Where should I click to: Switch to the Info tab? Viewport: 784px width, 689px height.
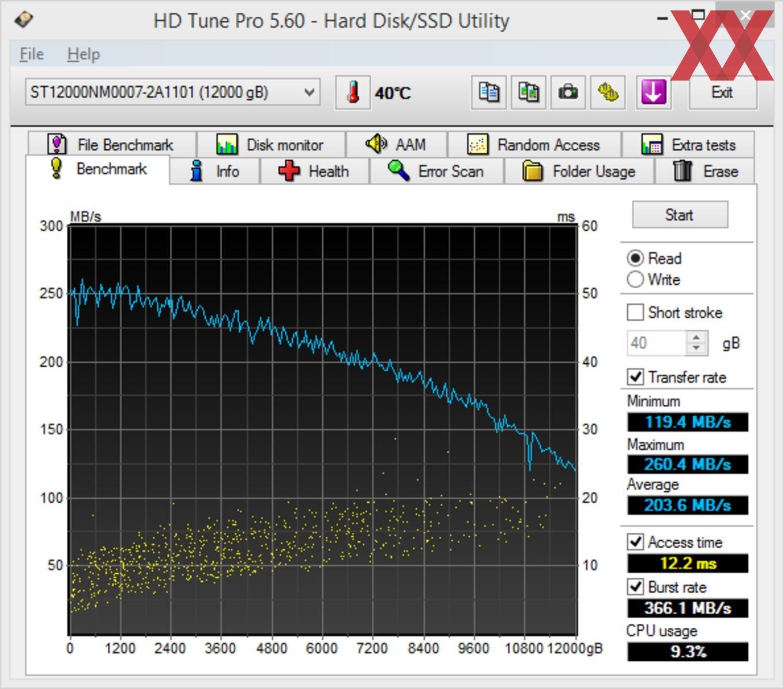tap(214, 171)
